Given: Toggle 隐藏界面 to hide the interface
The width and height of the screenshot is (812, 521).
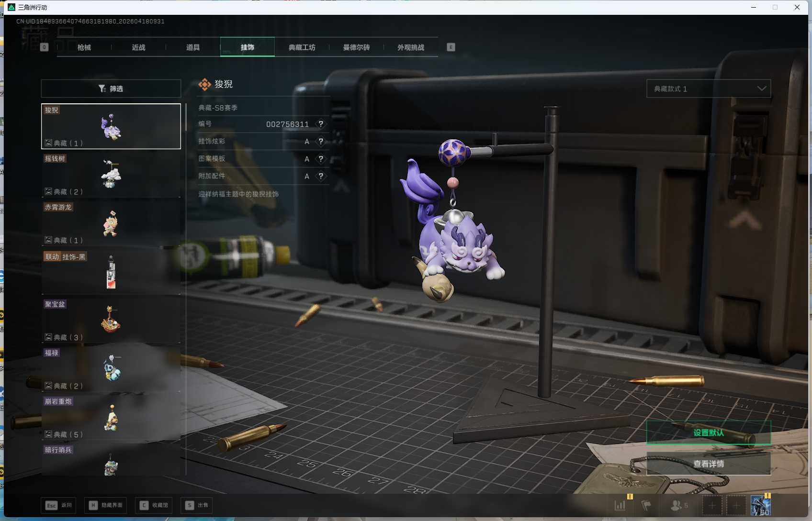Looking at the screenshot, I should click(x=106, y=505).
